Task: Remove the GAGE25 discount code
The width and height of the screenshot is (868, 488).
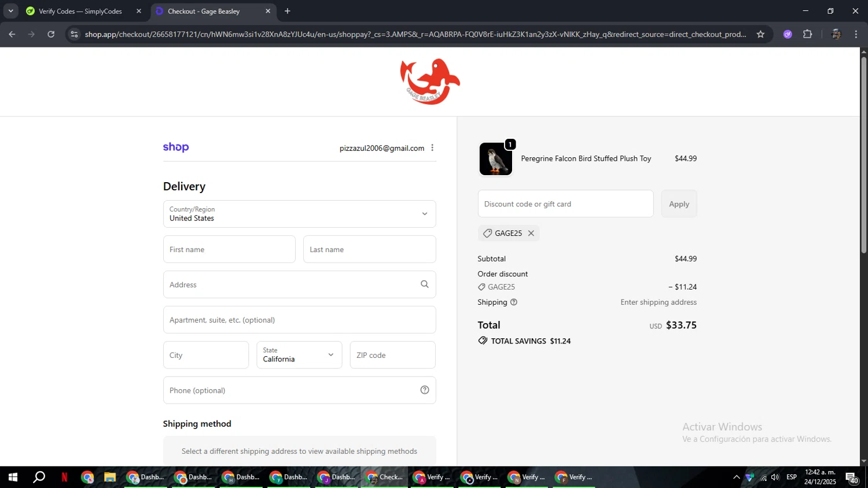Action: (x=531, y=233)
